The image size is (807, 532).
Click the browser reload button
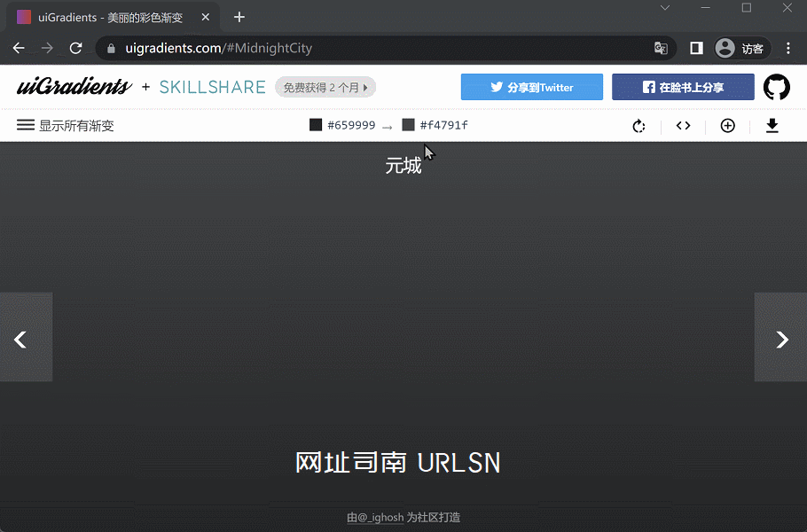tap(75, 49)
